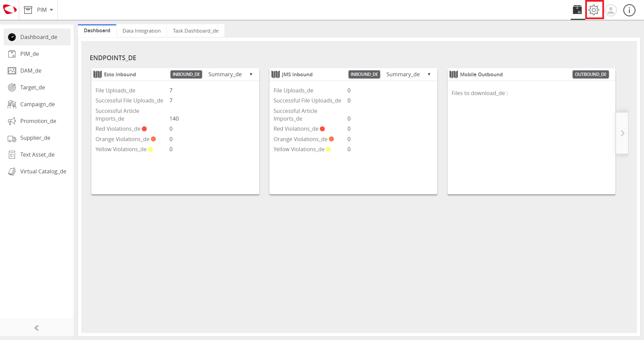Expand the PIM application dropdown
Image resolution: width=644 pixels, height=340 pixels.
pyautogui.click(x=39, y=10)
